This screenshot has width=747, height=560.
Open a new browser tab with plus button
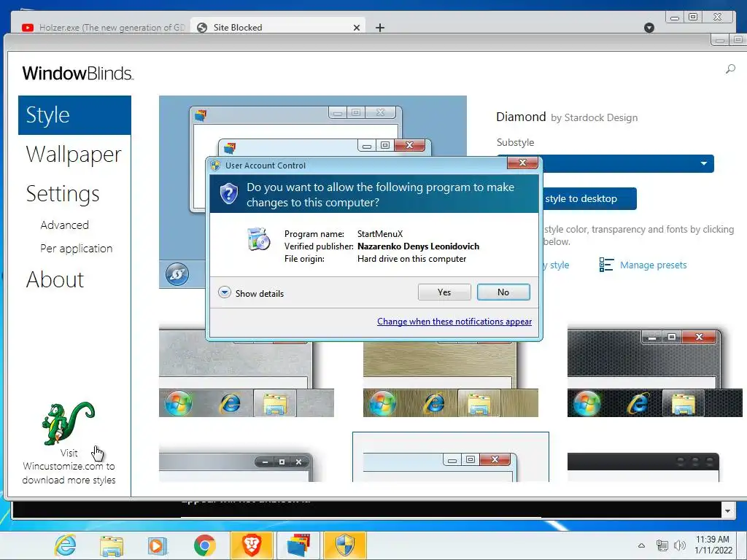click(x=379, y=28)
